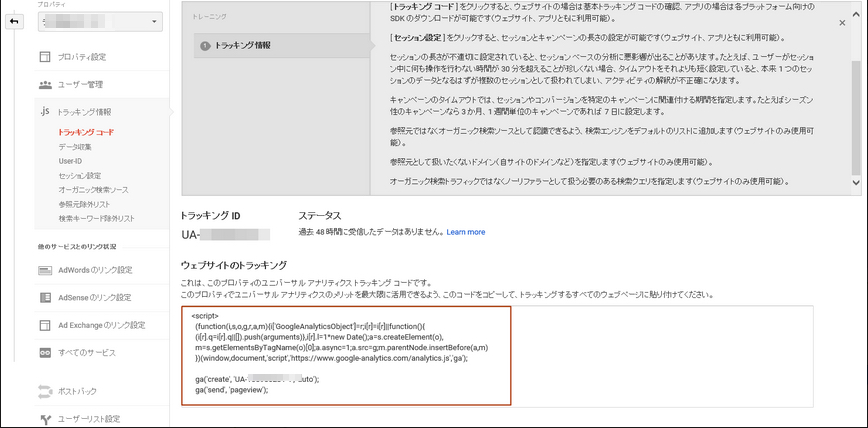Click the back arrow button
Viewport: 868px width, 428px height.
point(14,21)
